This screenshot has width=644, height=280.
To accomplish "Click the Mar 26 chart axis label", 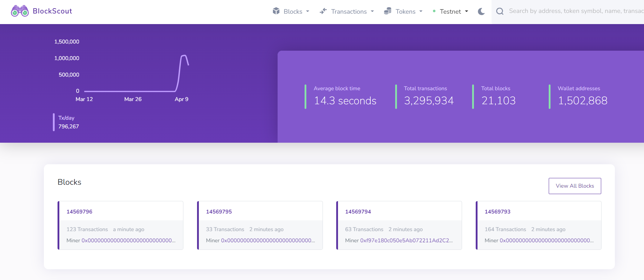I will [x=133, y=99].
